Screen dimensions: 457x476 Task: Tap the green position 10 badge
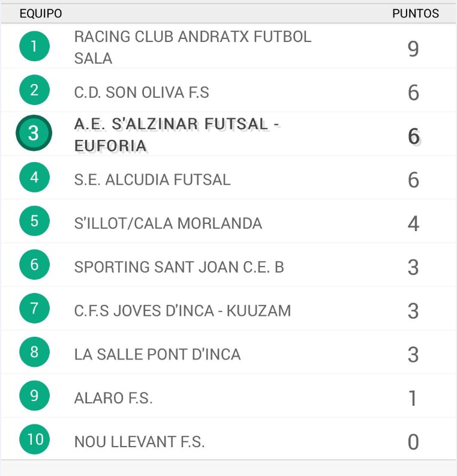click(34, 439)
